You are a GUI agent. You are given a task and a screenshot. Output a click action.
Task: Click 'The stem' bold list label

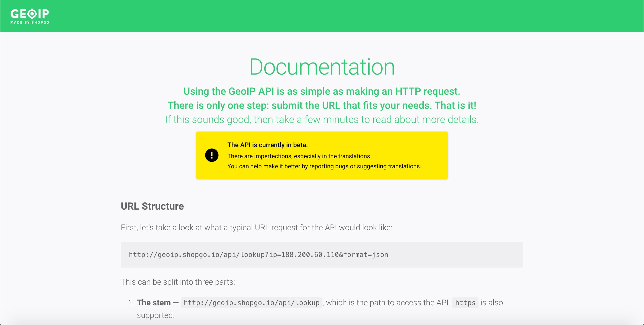click(x=154, y=303)
